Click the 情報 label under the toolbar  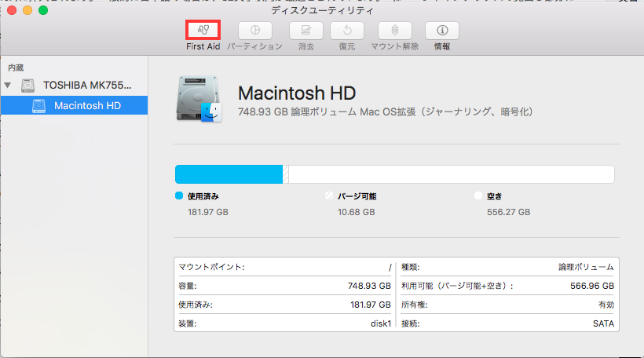tap(442, 46)
